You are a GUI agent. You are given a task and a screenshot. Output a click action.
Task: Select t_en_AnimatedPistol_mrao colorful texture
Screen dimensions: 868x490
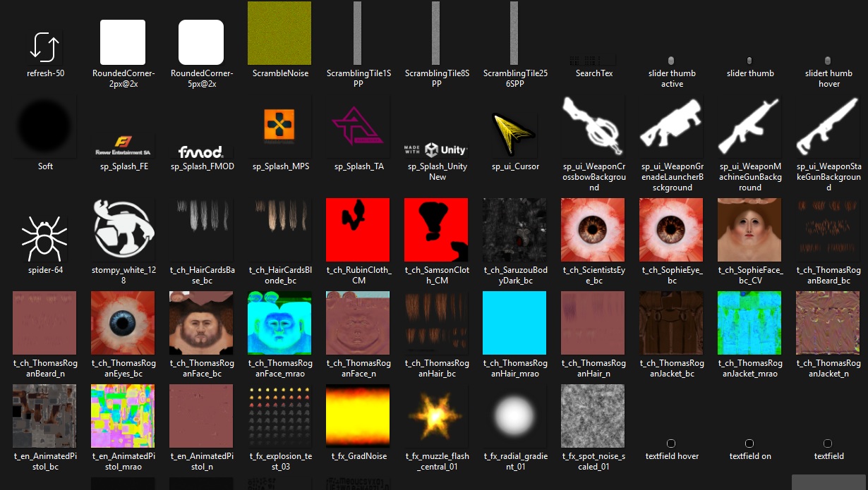point(123,416)
